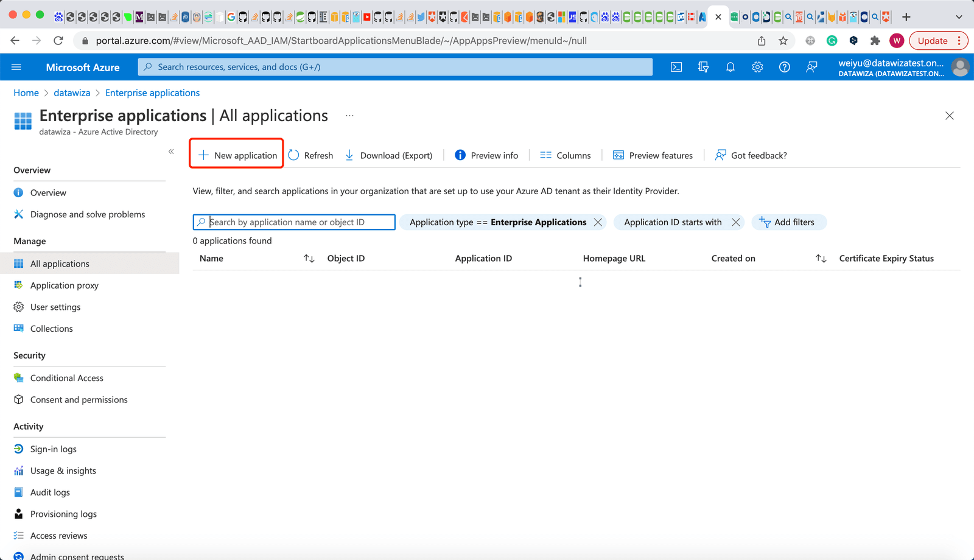
Task: Share the page via browser share icon
Action: tap(762, 41)
